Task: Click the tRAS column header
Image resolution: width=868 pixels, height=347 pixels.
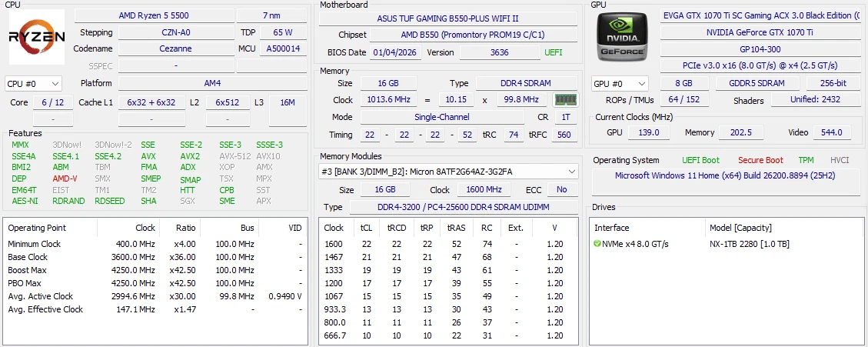Action: click(x=456, y=228)
